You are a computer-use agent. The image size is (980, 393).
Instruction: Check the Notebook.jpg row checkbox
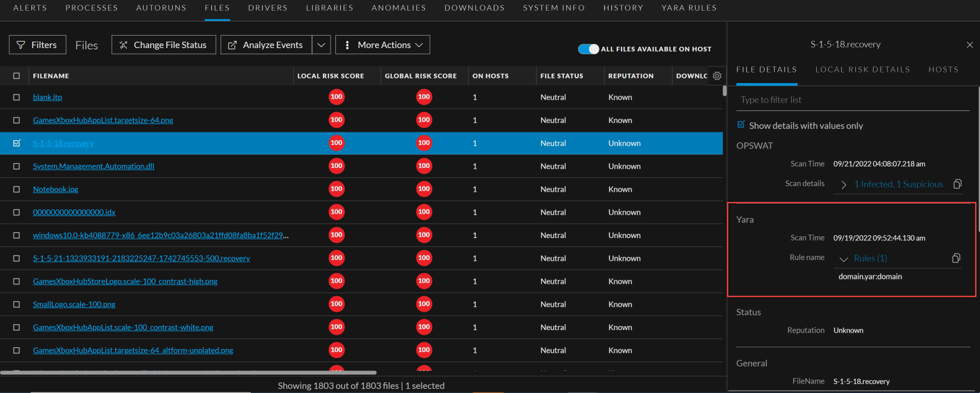pos(17,189)
